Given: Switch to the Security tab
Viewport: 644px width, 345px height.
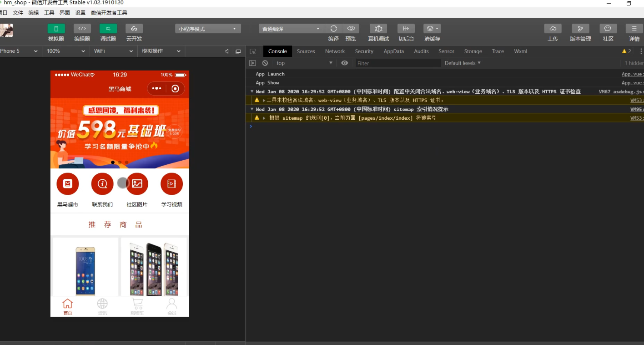Looking at the screenshot, I should click(x=364, y=51).
